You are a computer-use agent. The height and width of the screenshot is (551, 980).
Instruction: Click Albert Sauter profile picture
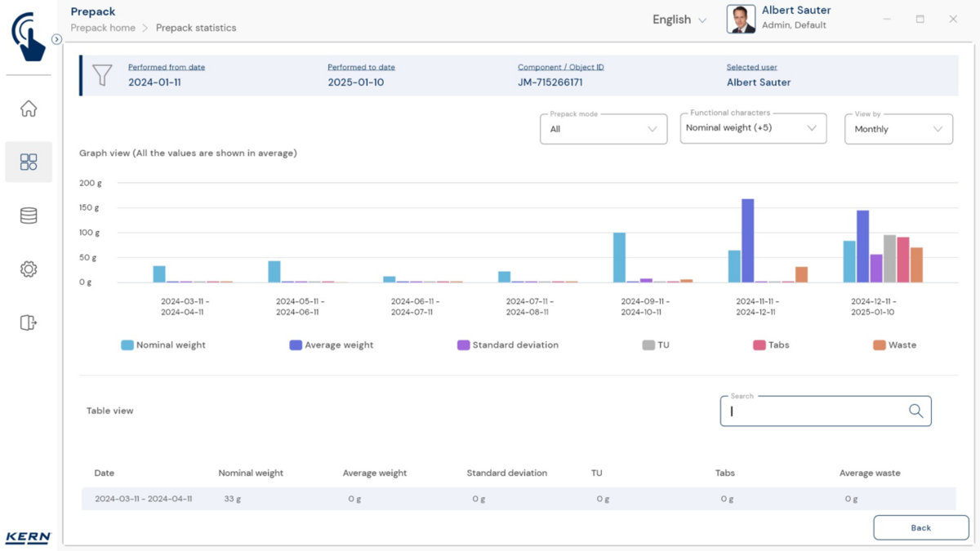(741, 20)
